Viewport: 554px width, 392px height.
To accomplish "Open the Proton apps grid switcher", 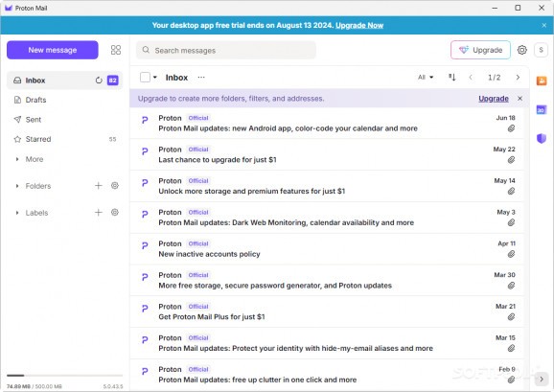I will coord(116,50).
